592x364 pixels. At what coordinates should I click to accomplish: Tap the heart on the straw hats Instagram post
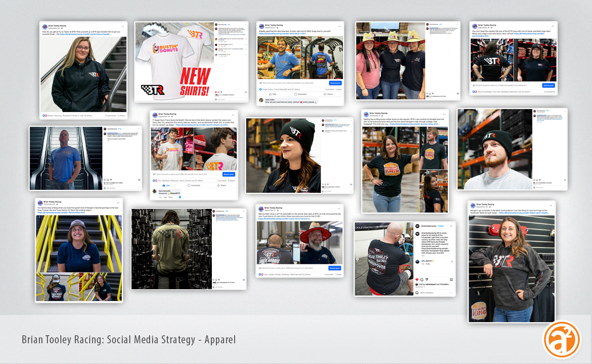coord(427,93)
